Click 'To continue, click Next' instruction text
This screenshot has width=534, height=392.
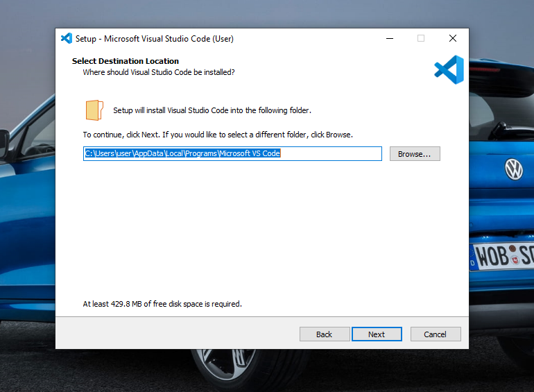[x=218, y=135]
